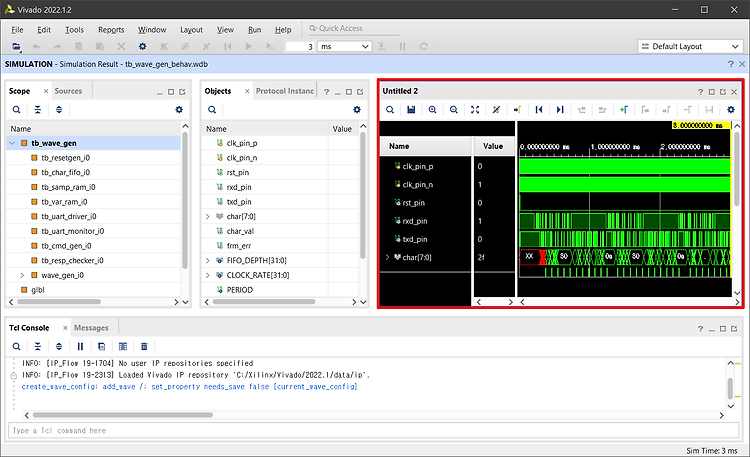Collapse all in the Scope panel

point(37,110)
